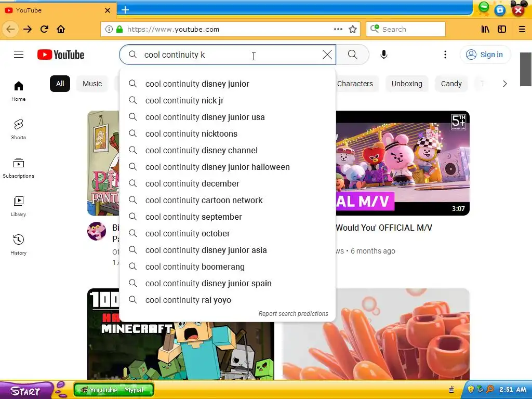This screenshot has width=532, height=399.
Task: Show site information icon in address bar
Action: coord(109,29)
